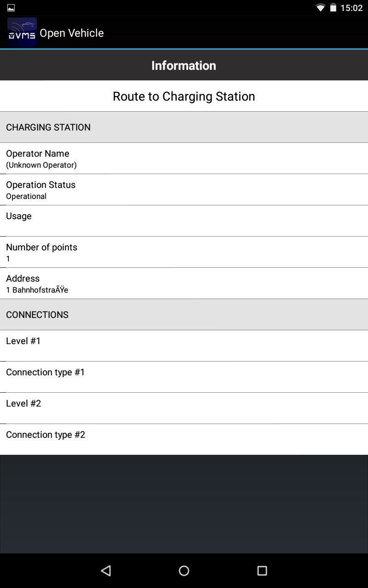Tap the 15:02 clock in status bar
Viewport: 368px width, 588px height.
point(351,8)
